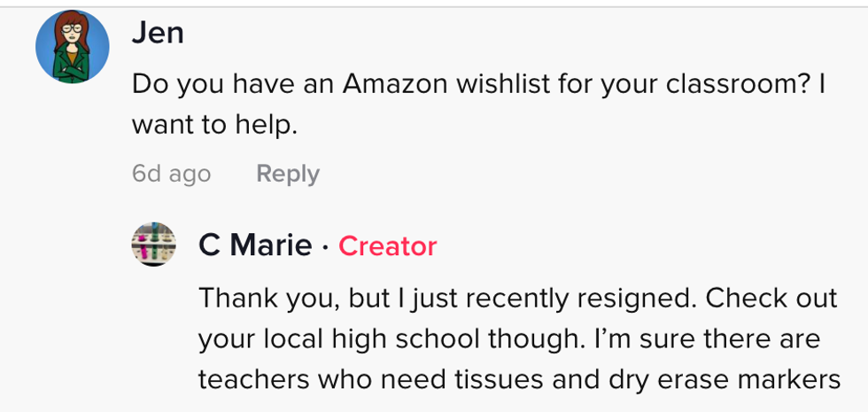Viewport: 868px width, 412px height.
Task: Visit Jen's profile via username
Action: 158,33
